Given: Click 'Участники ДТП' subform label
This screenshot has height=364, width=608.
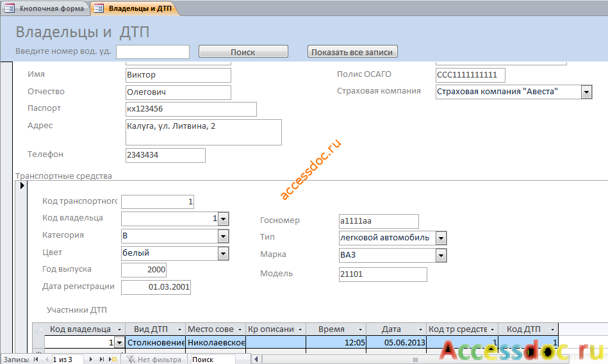Looking at the screenshot, I should (x=77, y=310).
